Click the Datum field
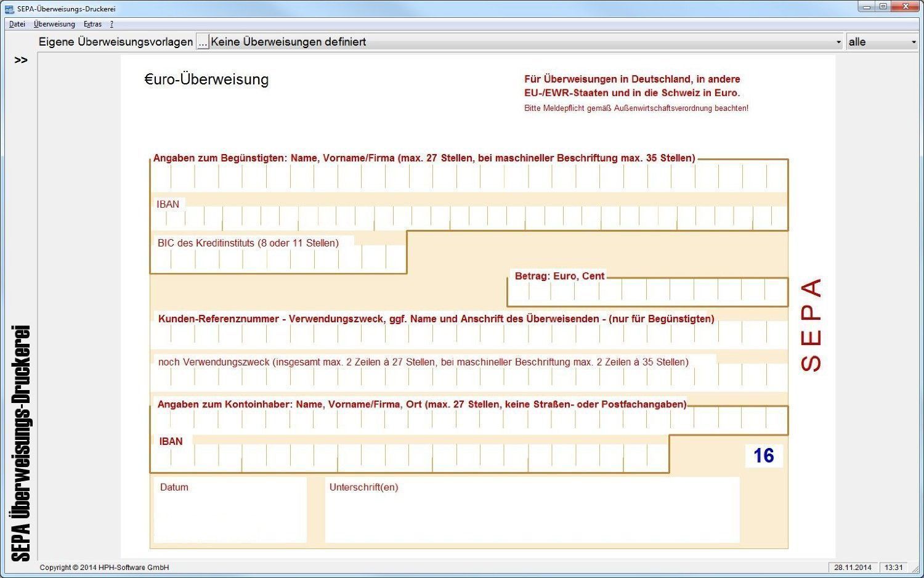Image resolution: width=924 pixels, height=578 pixels. pos(230,511)
